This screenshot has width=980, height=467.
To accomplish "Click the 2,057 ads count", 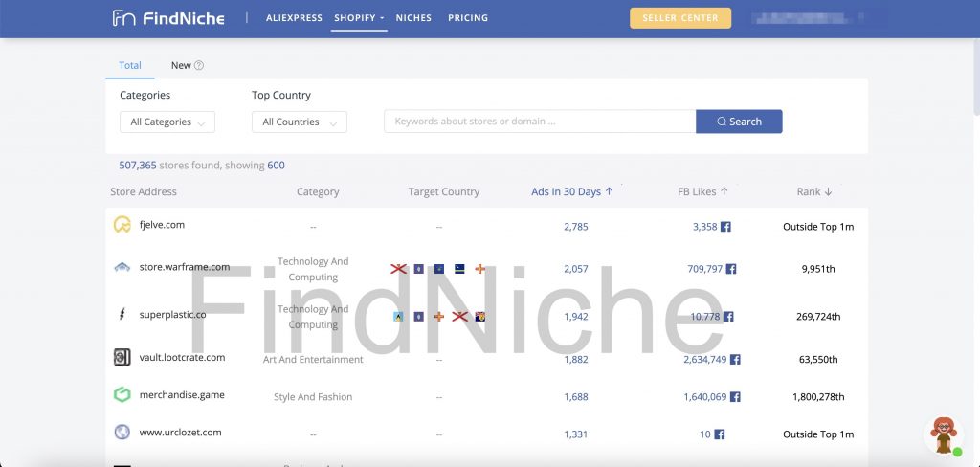I will (575, 269).
